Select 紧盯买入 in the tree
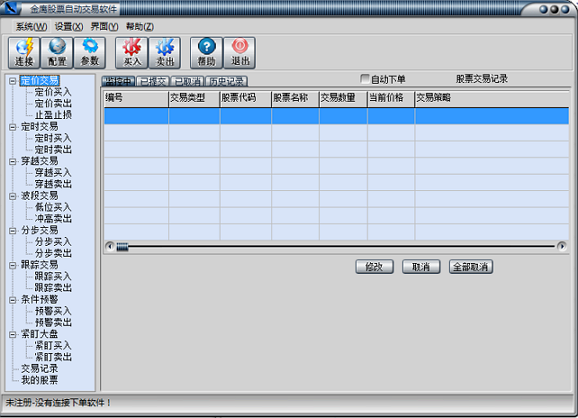The image size is (578, 418). [x=53, y=346]
